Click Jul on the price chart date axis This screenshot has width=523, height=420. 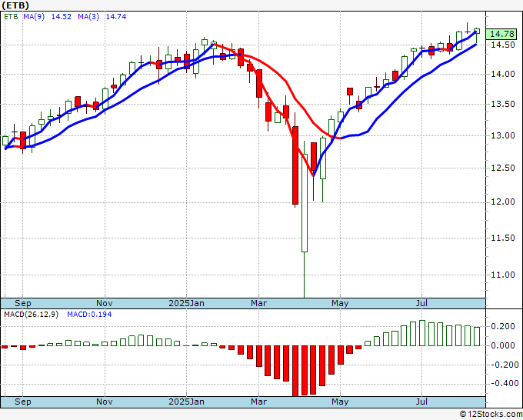[x=422, y=303]
